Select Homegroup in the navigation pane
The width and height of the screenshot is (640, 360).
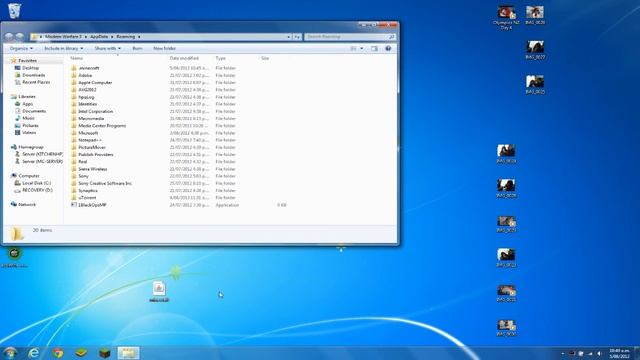[31, 147]
